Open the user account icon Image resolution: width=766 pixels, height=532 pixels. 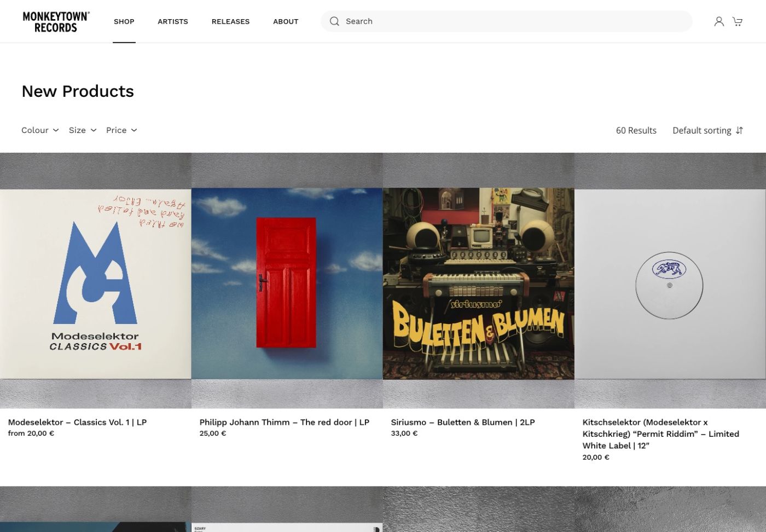point(719,21)
